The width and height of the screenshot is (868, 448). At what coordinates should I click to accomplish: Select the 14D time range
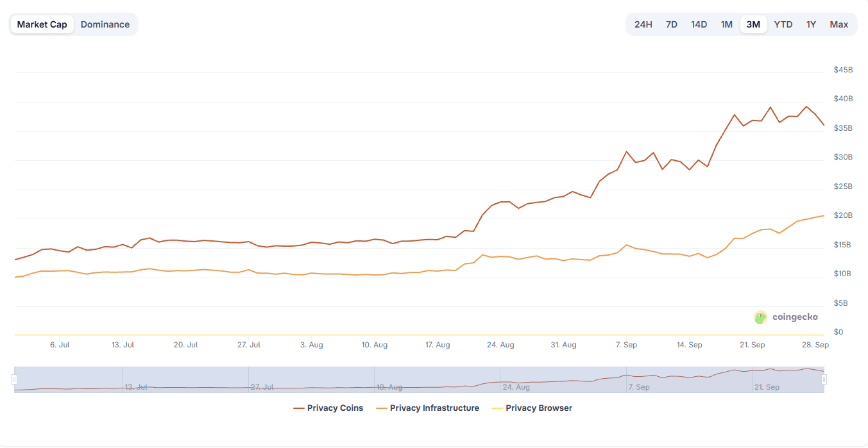[699, 24]
